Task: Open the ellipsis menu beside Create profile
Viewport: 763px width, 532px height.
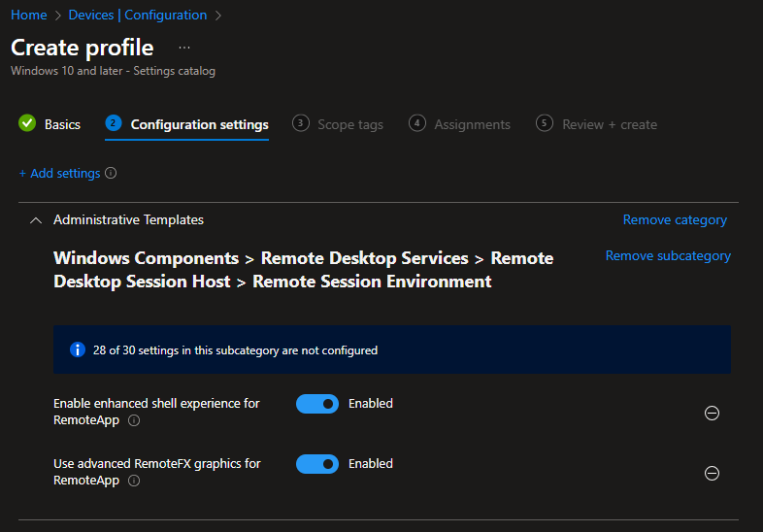Action: click(184, 48)
